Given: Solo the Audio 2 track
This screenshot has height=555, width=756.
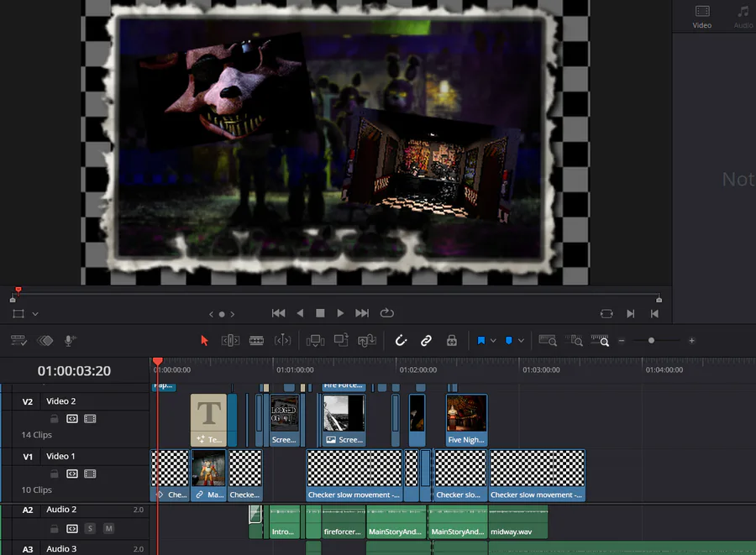Looking at the screenshot, I should point(90,528).
